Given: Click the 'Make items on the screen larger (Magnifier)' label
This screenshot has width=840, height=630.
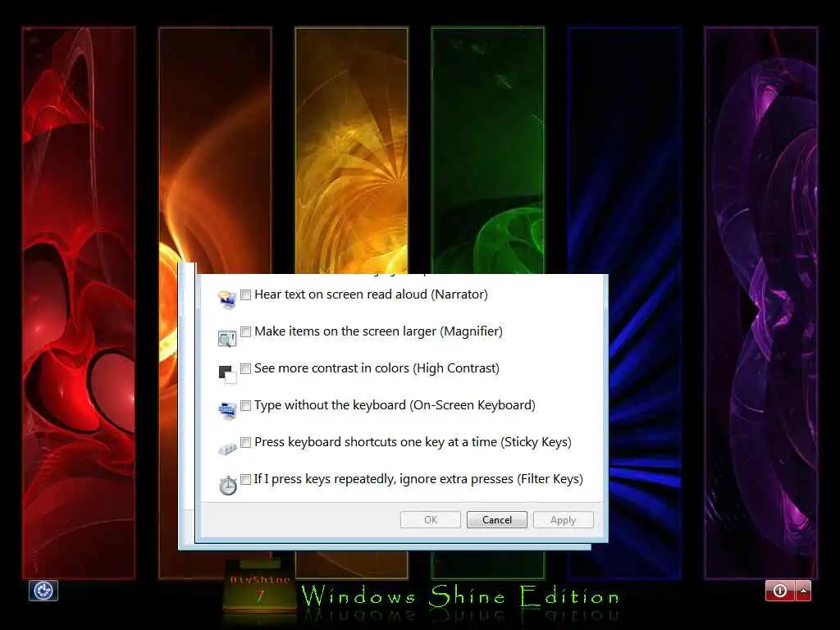Looking at the screenshot, I should 378,331.
